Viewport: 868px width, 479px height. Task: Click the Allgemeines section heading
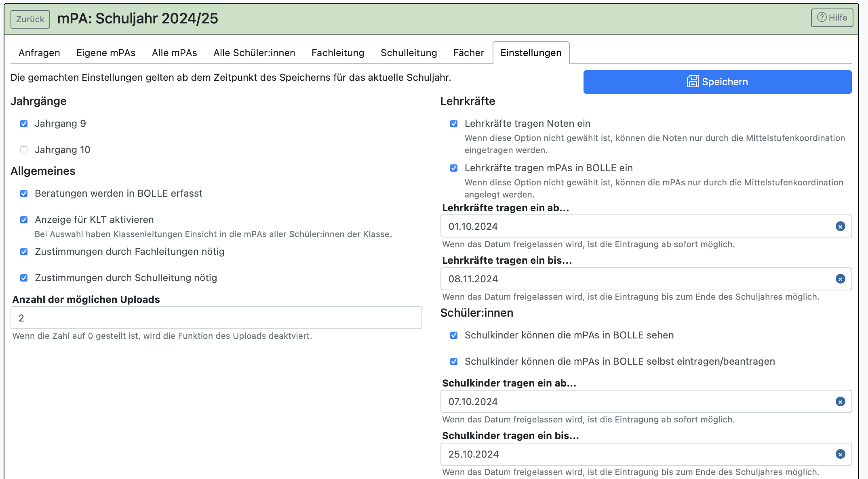pyautogui.click(x=43, y=171)
